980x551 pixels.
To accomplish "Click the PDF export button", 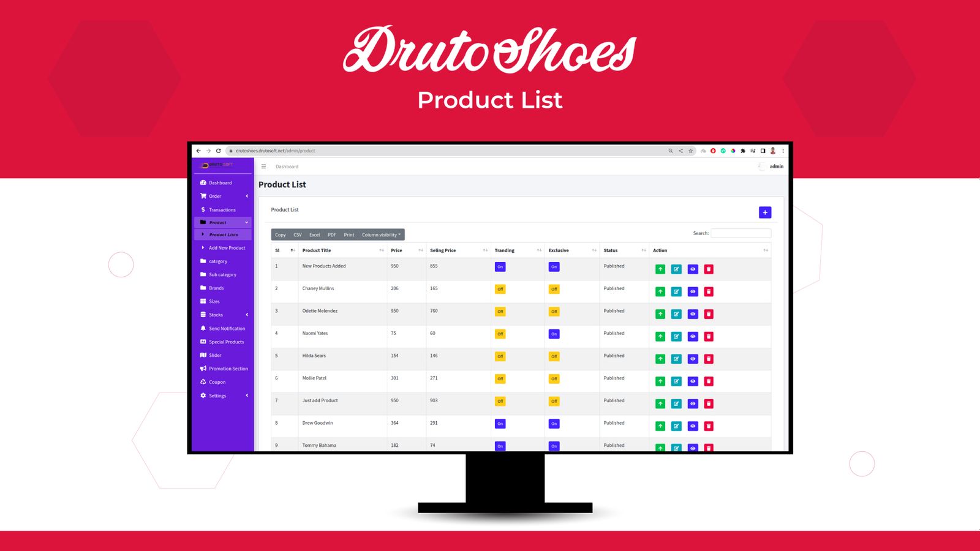I will [x=332, y=235].
